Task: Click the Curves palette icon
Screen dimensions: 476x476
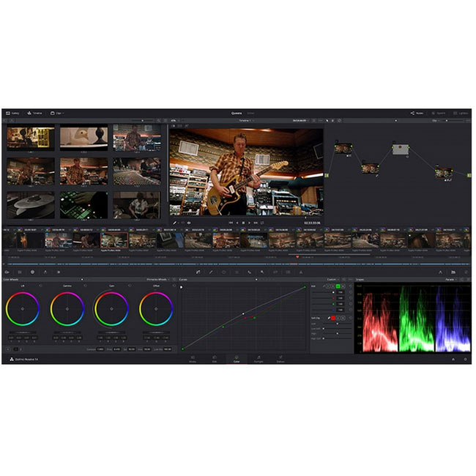Action: coord(197,272)
